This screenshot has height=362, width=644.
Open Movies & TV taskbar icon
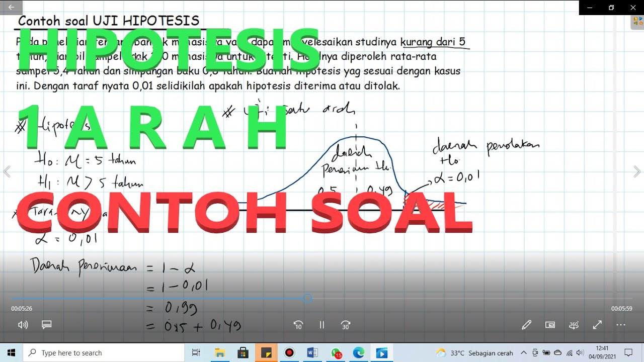point(382,353)
